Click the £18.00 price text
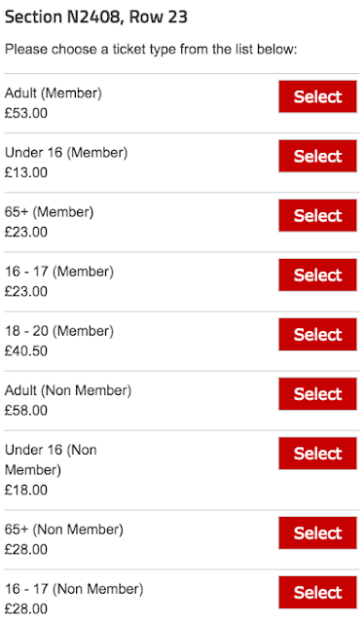Viewport: 364px width, 623px height. [x=26, y=490]
